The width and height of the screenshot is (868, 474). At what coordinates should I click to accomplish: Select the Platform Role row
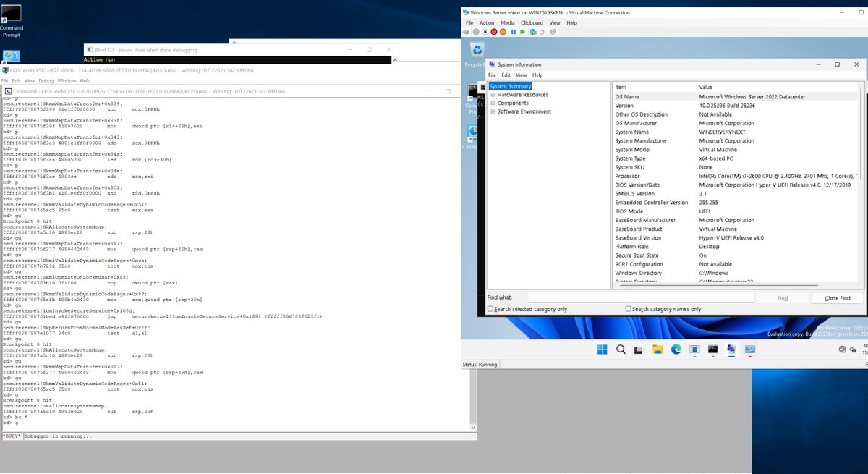(x=735, y=247)
